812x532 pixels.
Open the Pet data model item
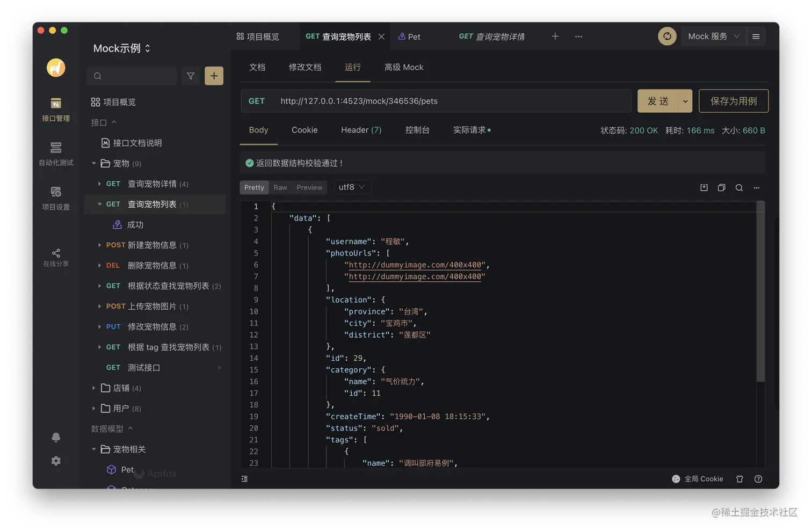tap(127, 470)
